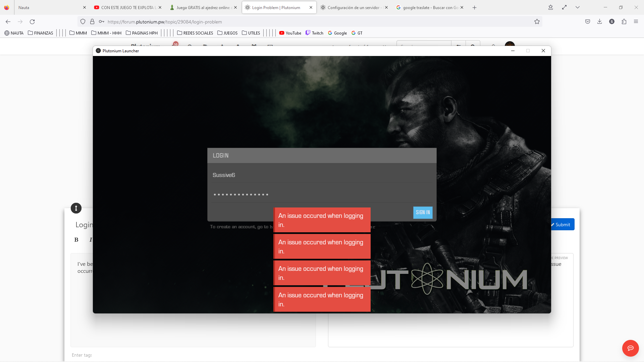Click the Enter tags field in composer

tap(82, 355)
